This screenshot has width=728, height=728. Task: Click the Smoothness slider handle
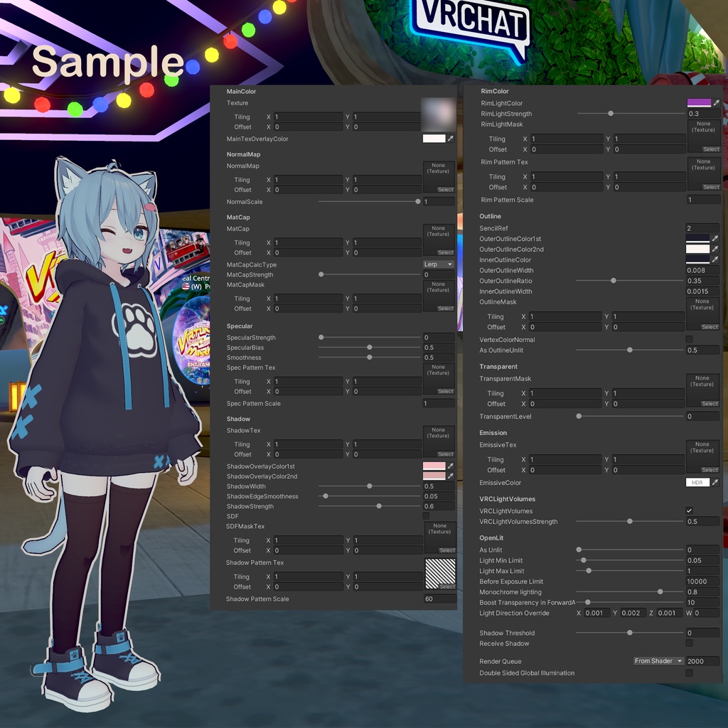tap(370, 358)
